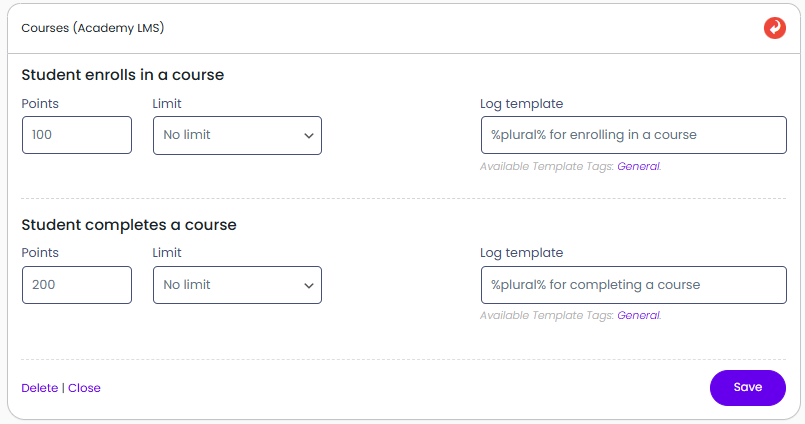The height and width of the screenshot is (424, 805).
Task: Click the "Student completes a course" heading
Action: coord(129,225)
